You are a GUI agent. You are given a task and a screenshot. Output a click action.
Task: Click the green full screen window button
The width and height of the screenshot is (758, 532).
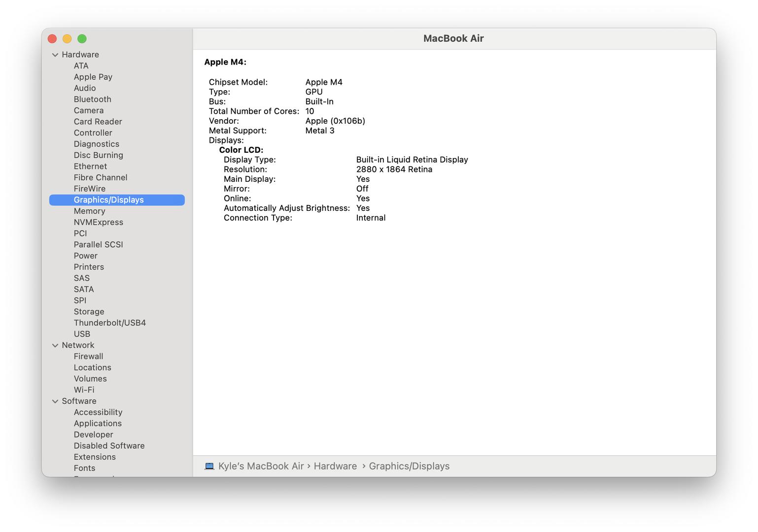click(82, 39)
